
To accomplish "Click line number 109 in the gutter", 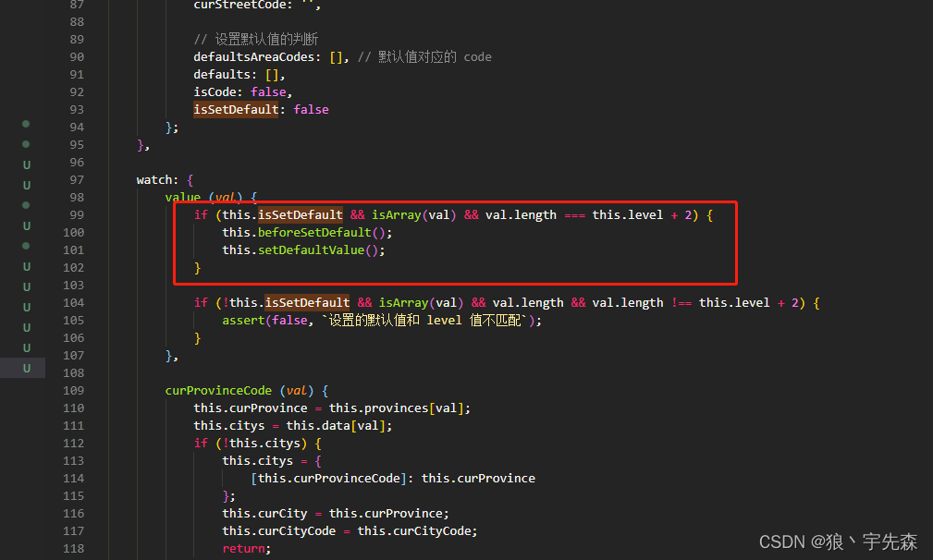I will (74, 391).
